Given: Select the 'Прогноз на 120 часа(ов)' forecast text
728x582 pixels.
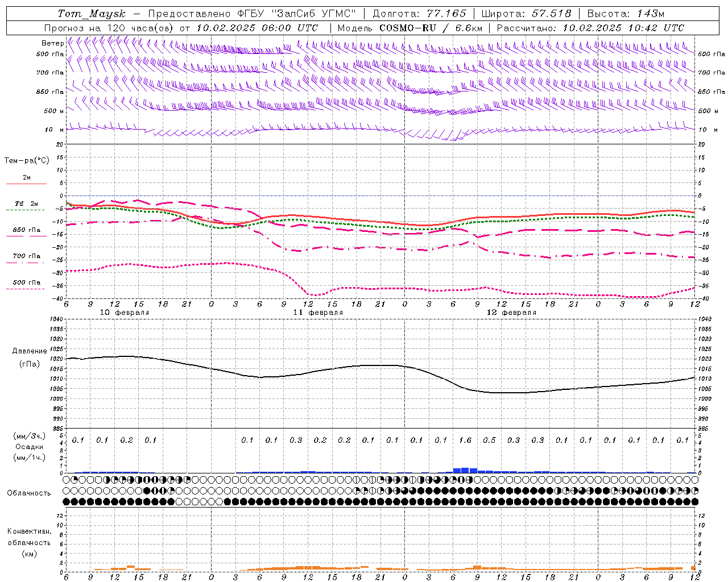Looking at the screenshot, I should 109,28.
